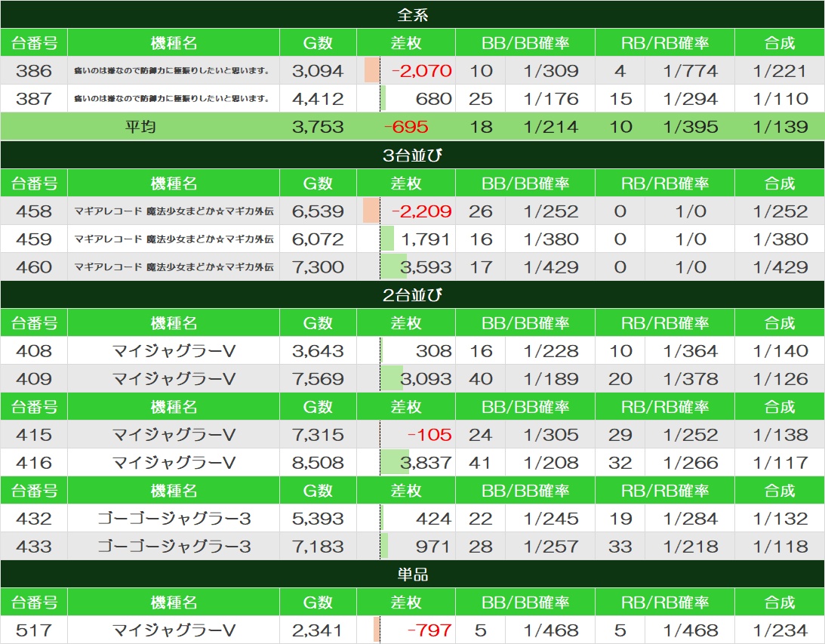Click the machine name in row 387

click(x=172, y=98)
